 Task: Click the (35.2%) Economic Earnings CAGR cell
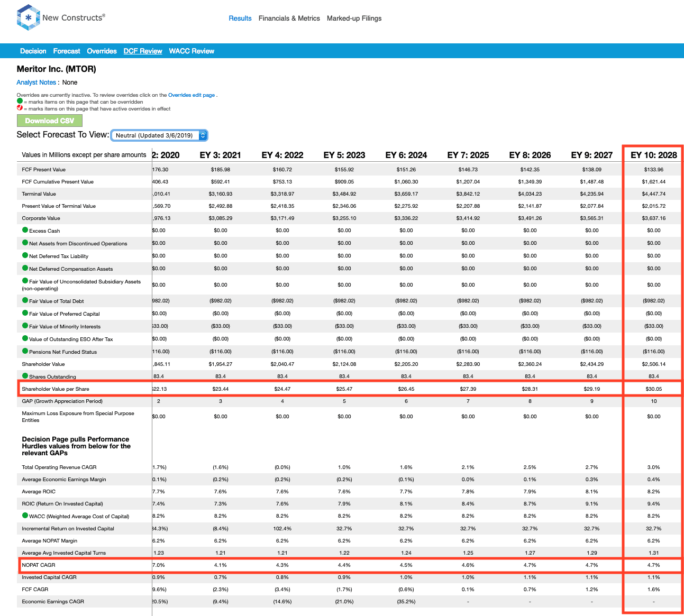click(406, 602)
